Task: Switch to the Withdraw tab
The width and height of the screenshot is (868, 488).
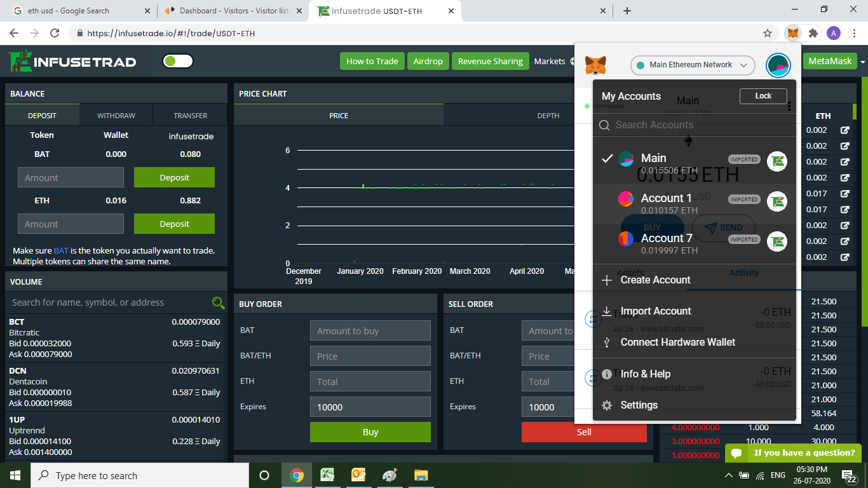Action: (116, 116)
